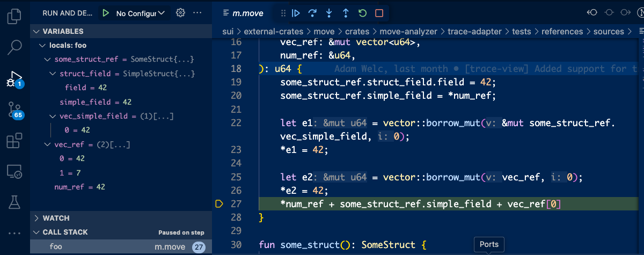Screen dimensions: 644x255
Task: Open Source Control view with 65 badge
Action: pos(14,111)
